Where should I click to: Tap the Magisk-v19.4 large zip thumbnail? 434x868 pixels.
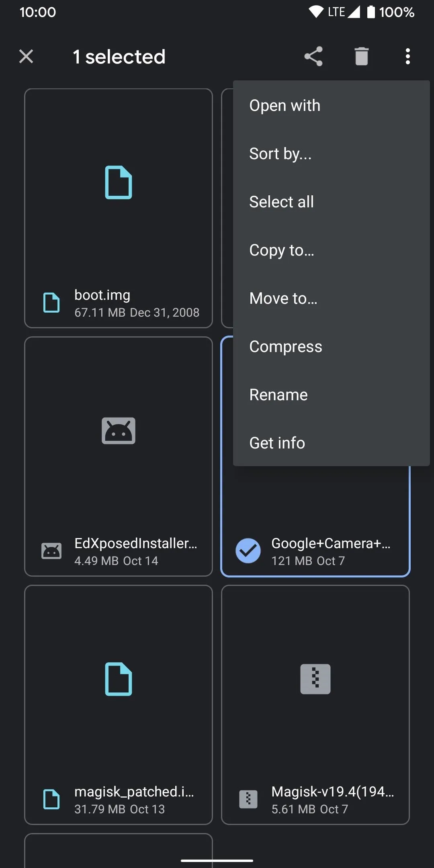pos(315,679)
